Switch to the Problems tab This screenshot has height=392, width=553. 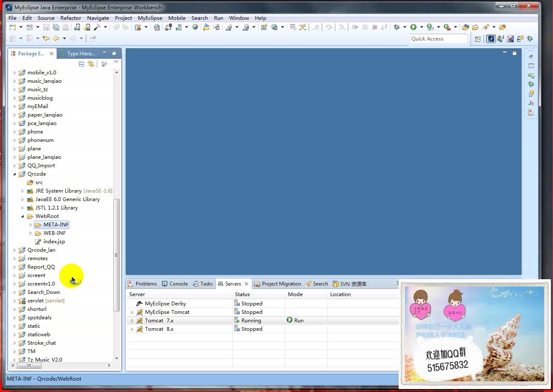click(142, 284)
